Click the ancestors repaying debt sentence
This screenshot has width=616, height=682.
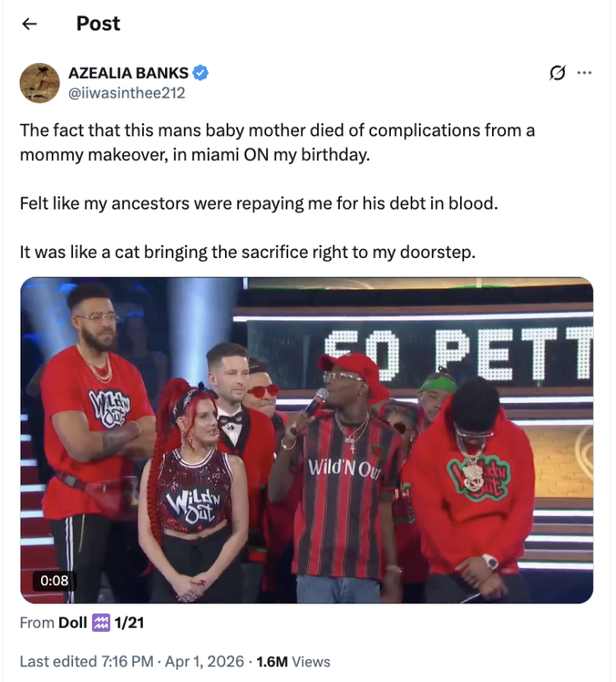[259, 203]
